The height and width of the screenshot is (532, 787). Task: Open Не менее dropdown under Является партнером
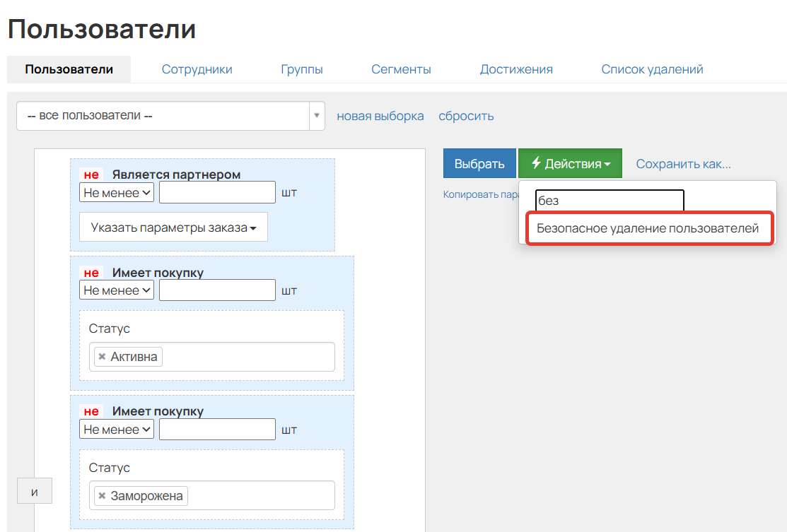pos(116,191)
